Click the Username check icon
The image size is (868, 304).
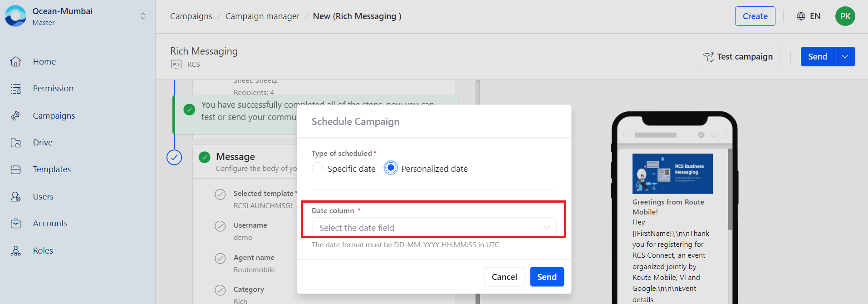220,226
